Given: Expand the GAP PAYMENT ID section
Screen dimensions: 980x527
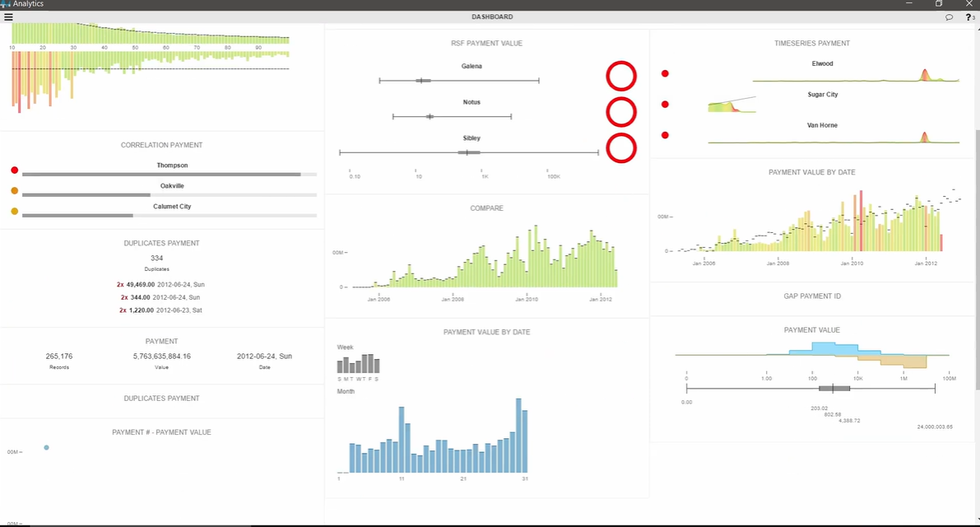Looking at the screenshot, I should 812,296.
